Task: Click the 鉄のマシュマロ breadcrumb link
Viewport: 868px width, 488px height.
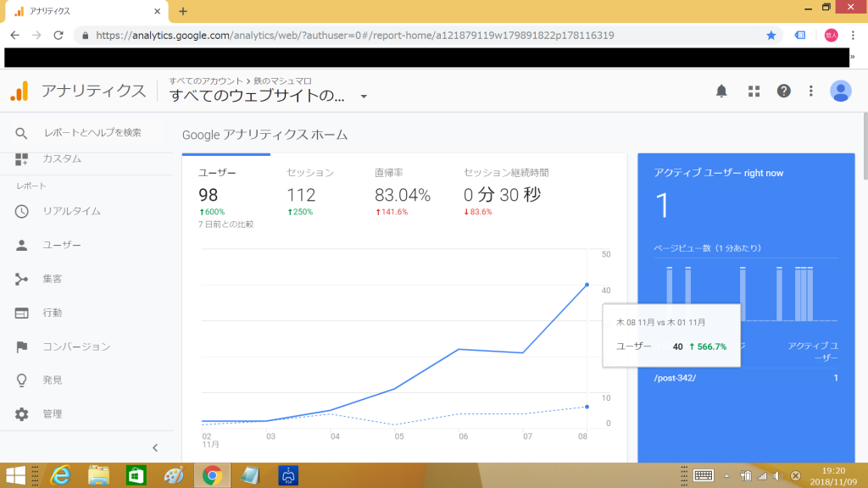Action: (282, 81)
